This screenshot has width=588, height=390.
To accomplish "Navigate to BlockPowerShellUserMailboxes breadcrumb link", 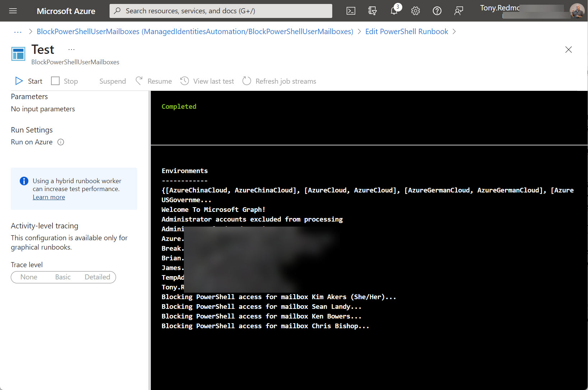I will tap(194, 32).
